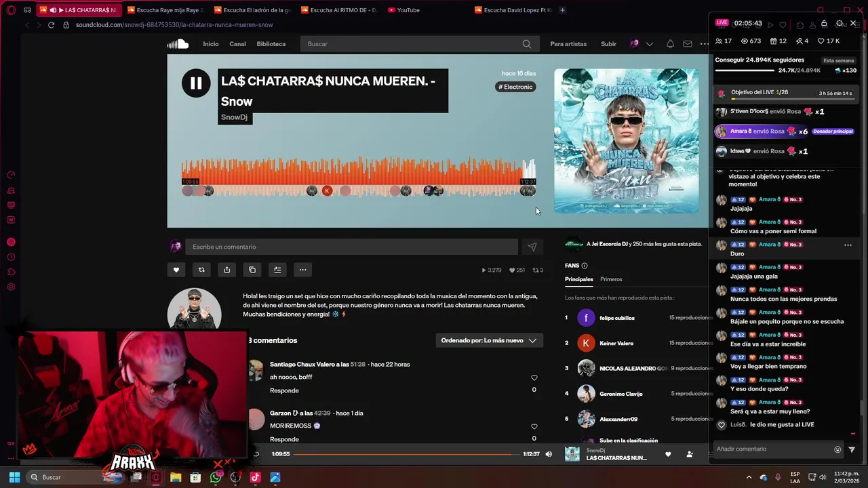868x488 pixels.
Task: Open Biblioteca in the SoundCloud header
Action: pyautogui.click(x=271, y=44)
